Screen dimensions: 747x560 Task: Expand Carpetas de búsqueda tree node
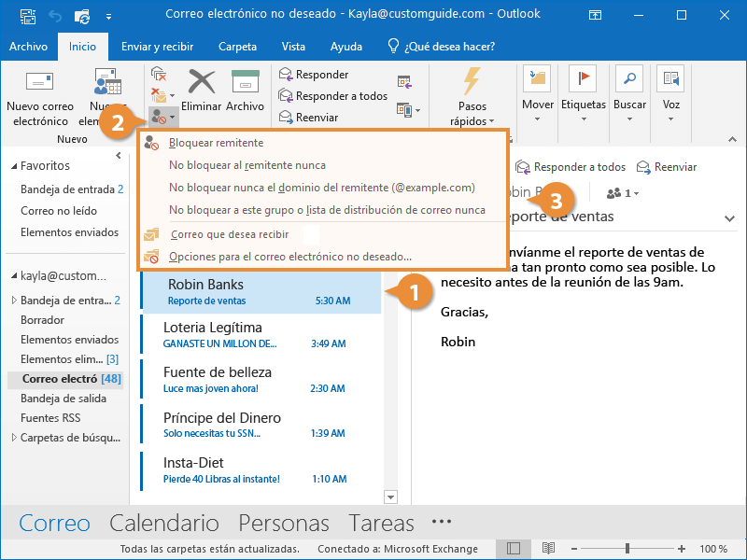pyautogui.click(x=14, y=437)
